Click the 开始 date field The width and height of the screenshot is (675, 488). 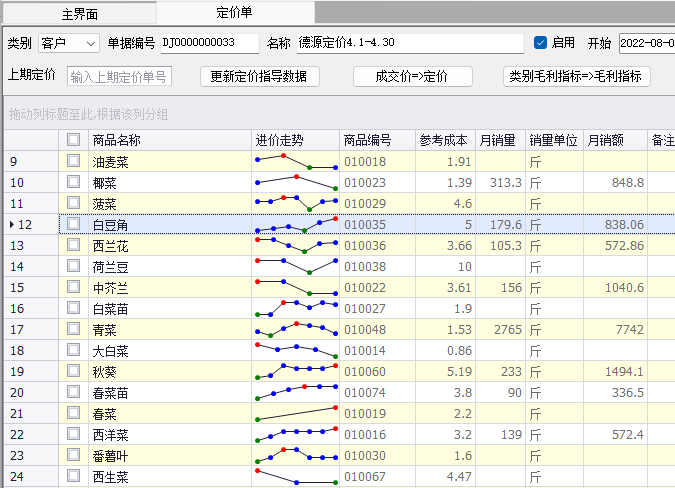(647, 43)
